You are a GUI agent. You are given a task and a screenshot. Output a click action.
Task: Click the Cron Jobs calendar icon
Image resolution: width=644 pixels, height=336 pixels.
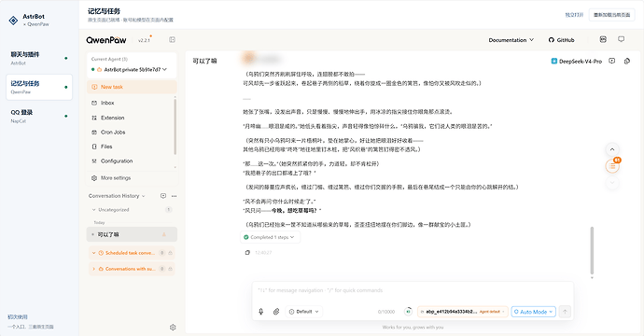click(x=94, y=133)
